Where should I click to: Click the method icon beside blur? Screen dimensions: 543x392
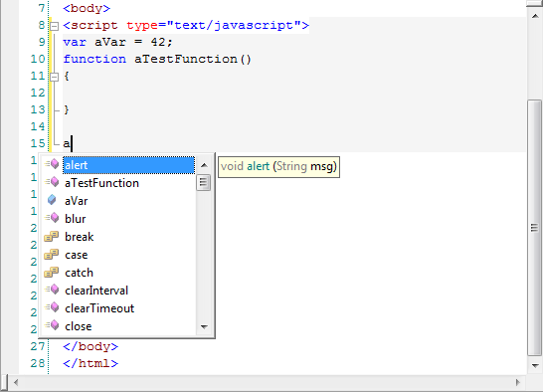coord(52,218)
